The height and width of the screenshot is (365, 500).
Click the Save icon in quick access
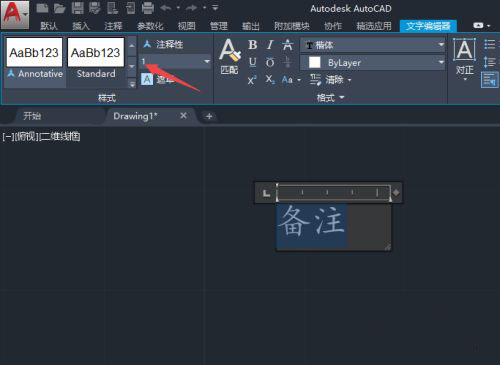77,8
